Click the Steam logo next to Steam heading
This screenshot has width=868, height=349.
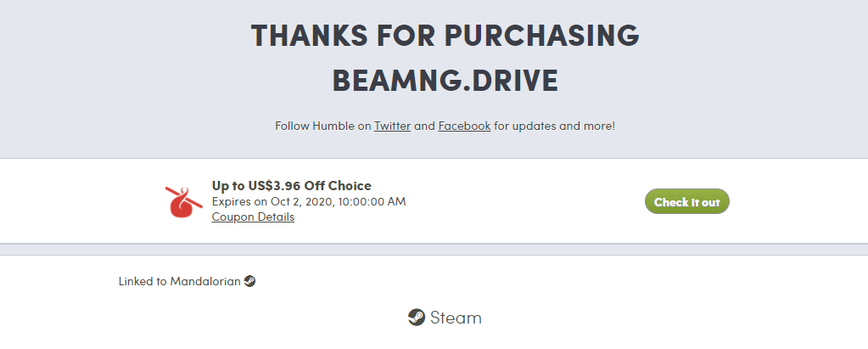pos(417,318)
